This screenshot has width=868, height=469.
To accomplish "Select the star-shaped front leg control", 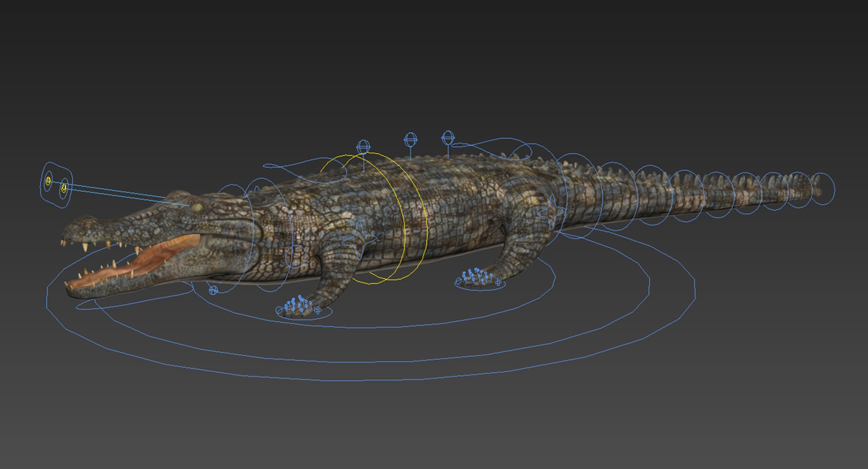I will (359, 239).
